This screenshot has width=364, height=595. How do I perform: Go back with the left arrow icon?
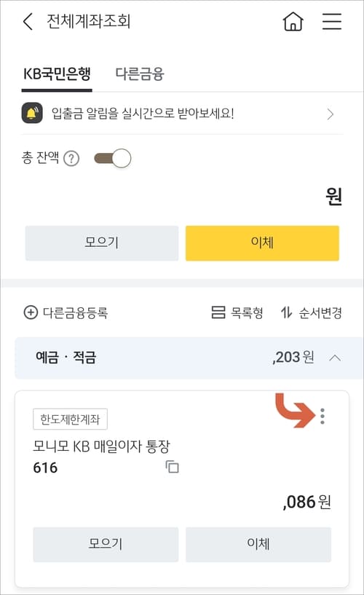point(28,21)
